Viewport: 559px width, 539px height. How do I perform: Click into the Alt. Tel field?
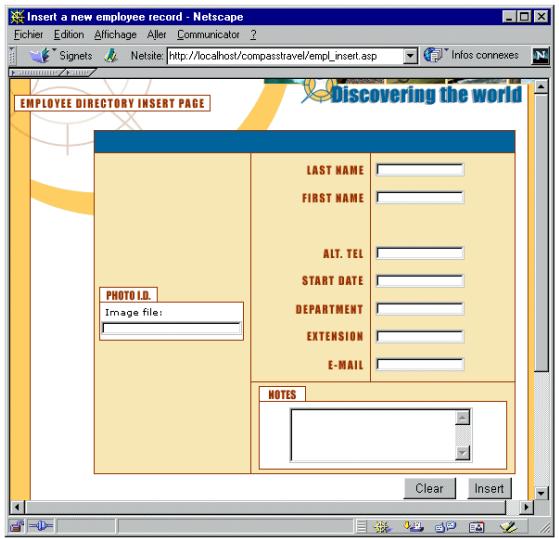point(420,253)
